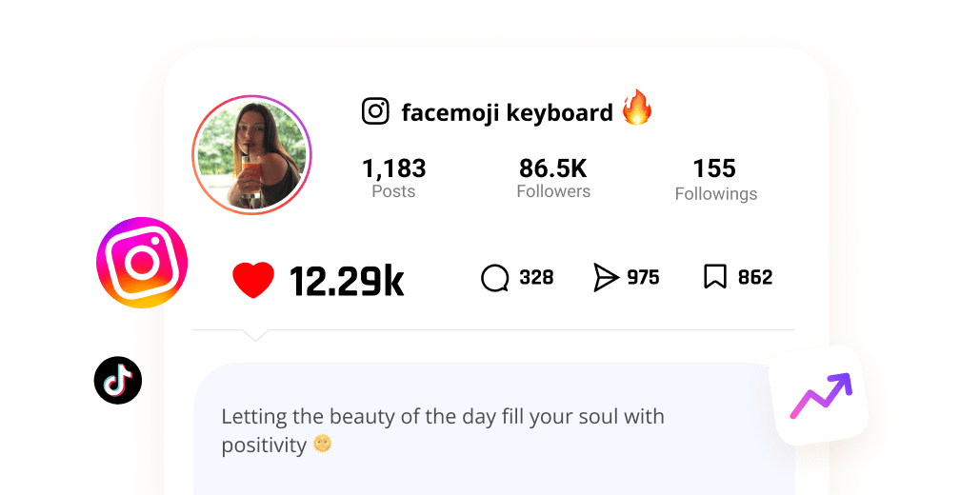Tap the bookmark save icon
This screenshot has width=980, height=495.
[715, 276]
